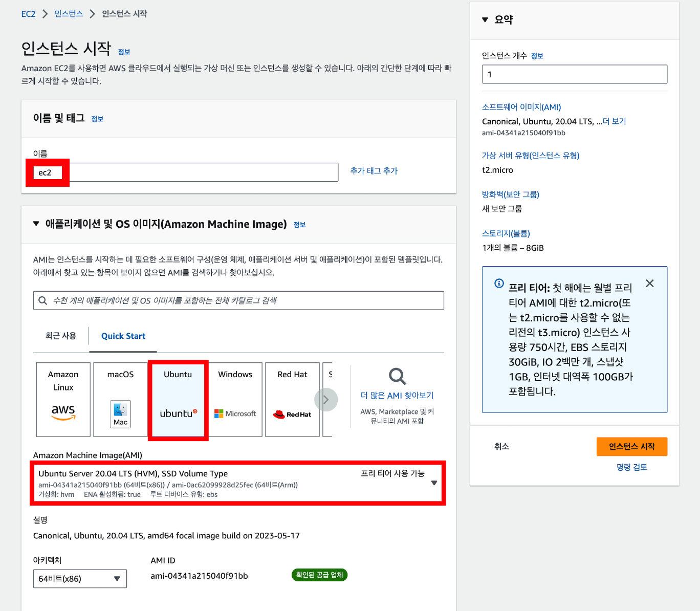Screen dimensions: 700x611
Task: Switch to the 최근 사용 tab
Action: coord(61,336)
